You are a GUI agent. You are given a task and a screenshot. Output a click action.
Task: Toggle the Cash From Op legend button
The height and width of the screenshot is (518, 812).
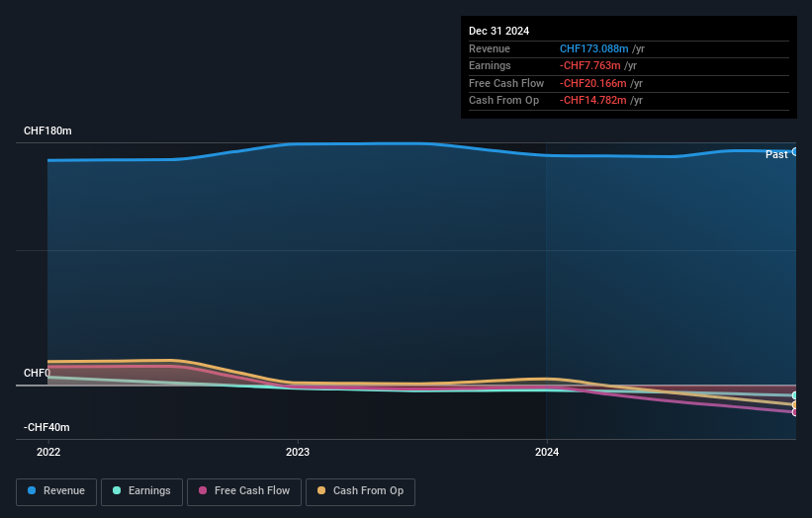[360, 491]
